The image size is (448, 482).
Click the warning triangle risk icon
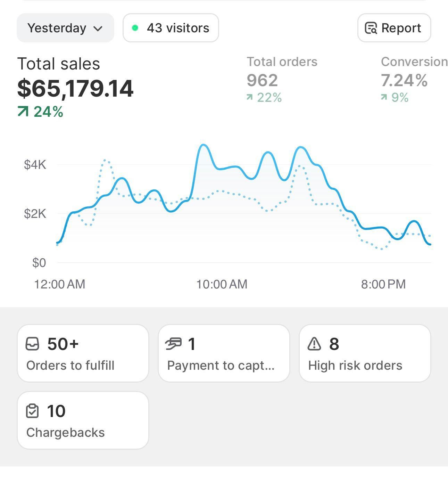314,344
